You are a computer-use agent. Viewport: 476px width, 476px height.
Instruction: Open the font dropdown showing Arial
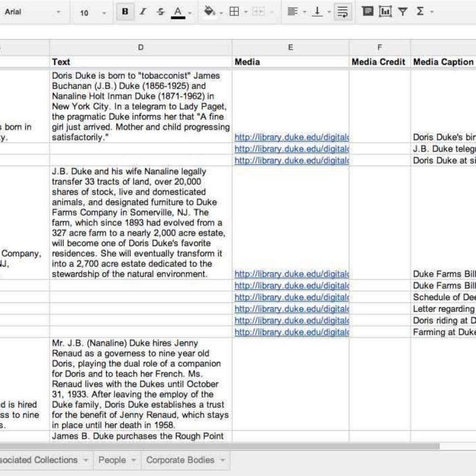pyautogui.click(x=29, y=11)
